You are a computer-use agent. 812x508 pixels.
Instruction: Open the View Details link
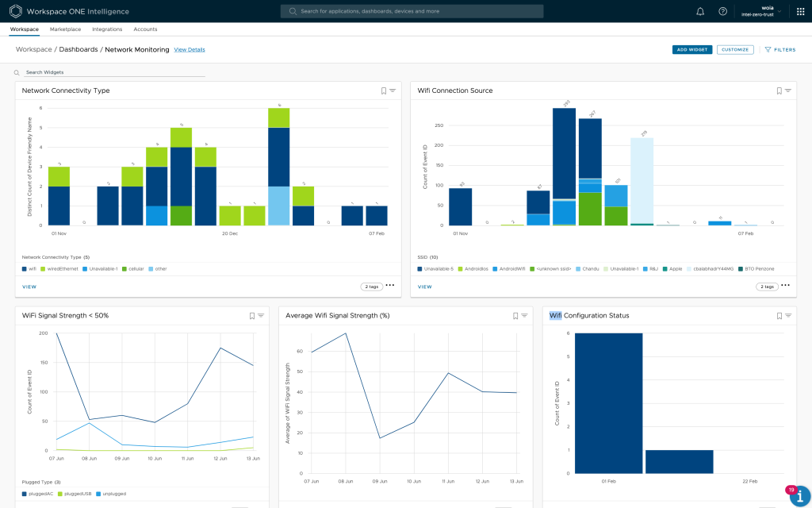click(x=190, y=50)
